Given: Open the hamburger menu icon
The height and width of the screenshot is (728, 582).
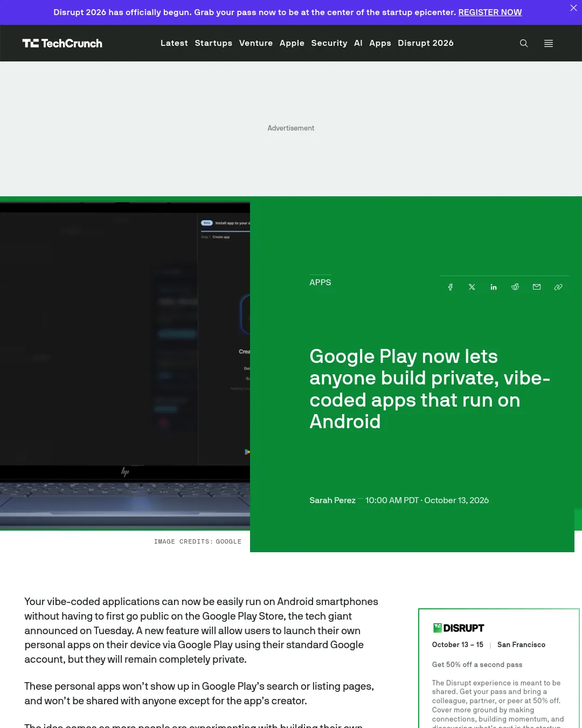Looking at the screenshot, I should (549, 43).
